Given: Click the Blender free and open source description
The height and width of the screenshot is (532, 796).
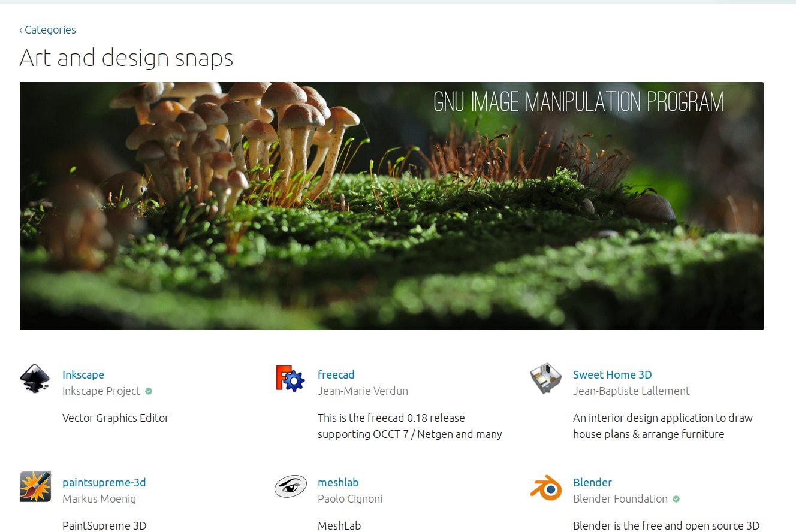Looking at the screenshot, I should pos(667,525).
